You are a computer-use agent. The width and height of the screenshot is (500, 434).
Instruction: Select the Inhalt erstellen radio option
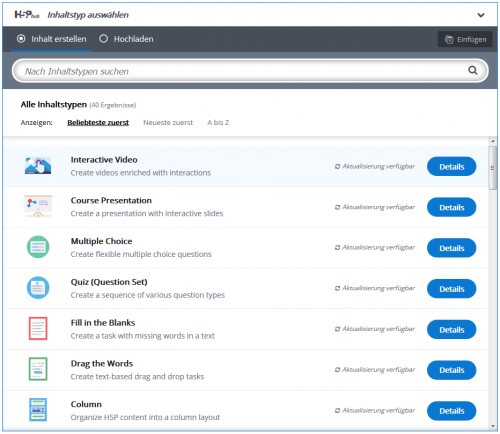click(51, 39)
